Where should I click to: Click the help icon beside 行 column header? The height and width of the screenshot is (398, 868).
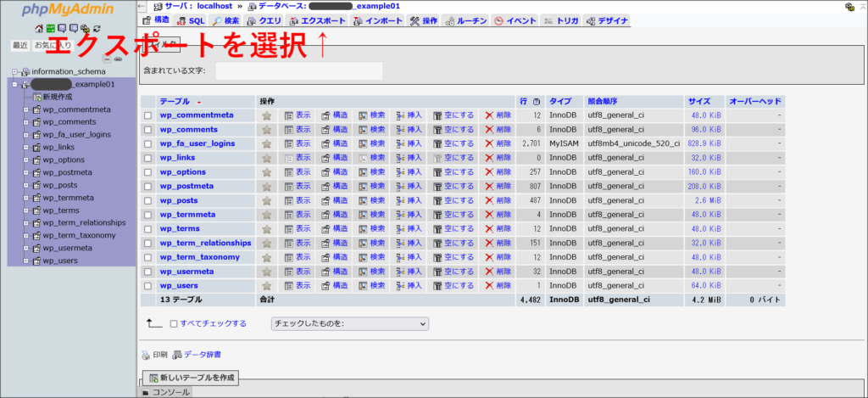point(536,102)
